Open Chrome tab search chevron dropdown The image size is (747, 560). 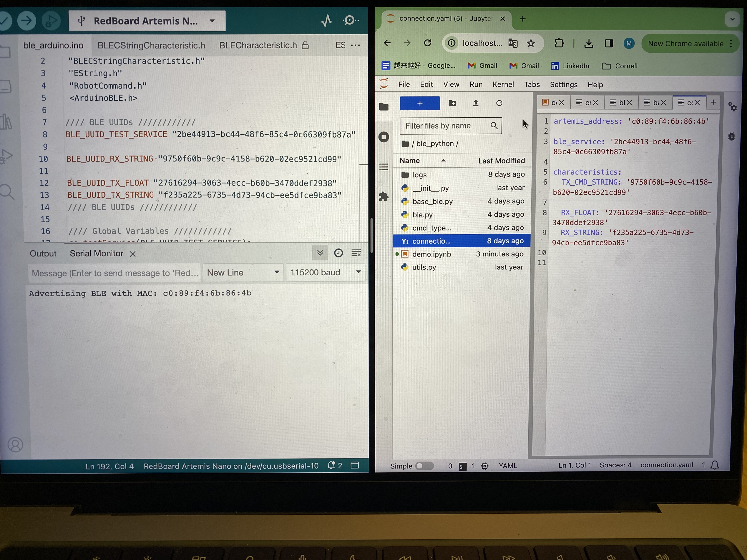tap(732, 19)
